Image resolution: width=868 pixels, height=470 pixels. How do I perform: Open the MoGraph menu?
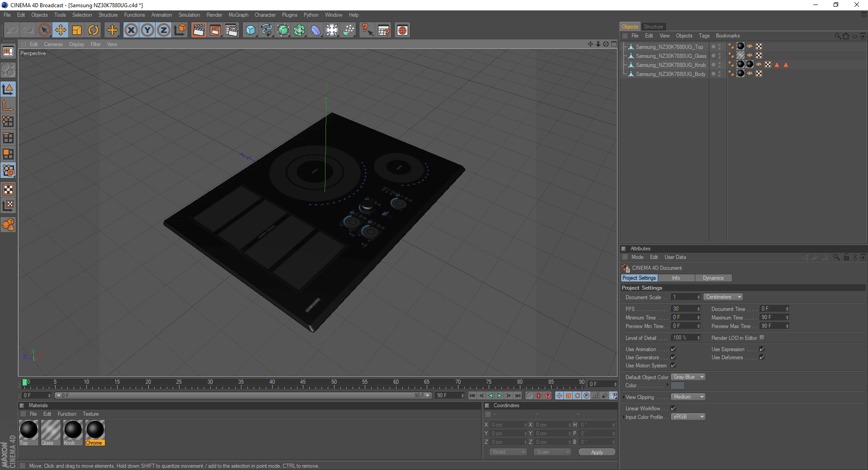[x=238, y=15]
